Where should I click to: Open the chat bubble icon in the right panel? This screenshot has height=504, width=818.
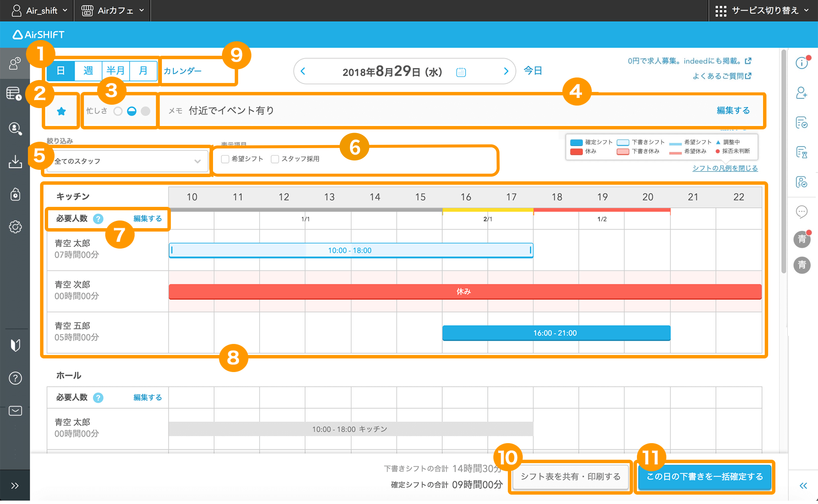[x=801, y=212]
